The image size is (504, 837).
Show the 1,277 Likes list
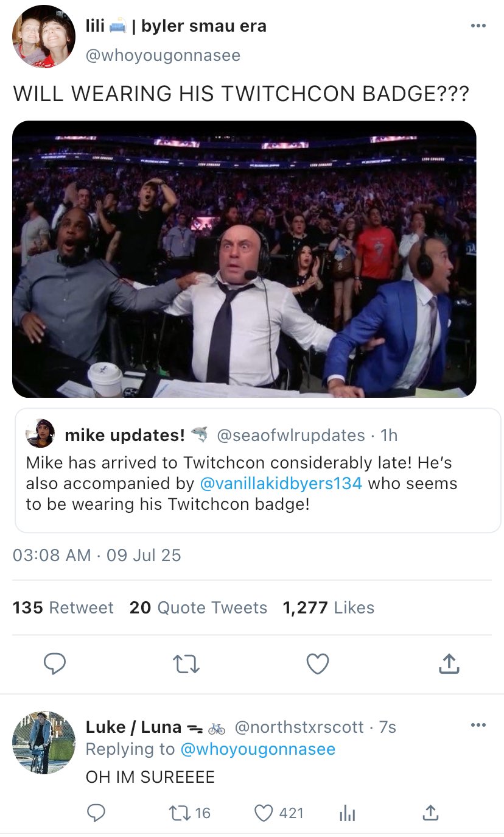coord(328,607)
